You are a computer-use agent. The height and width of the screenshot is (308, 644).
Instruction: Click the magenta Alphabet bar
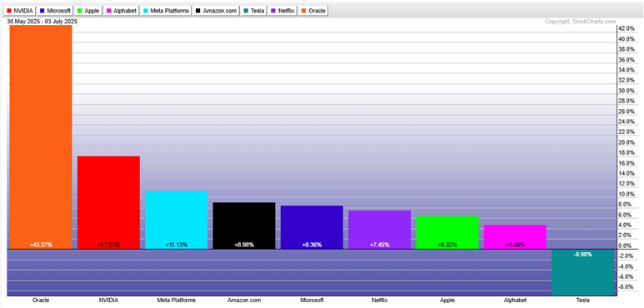coord(515,236)
